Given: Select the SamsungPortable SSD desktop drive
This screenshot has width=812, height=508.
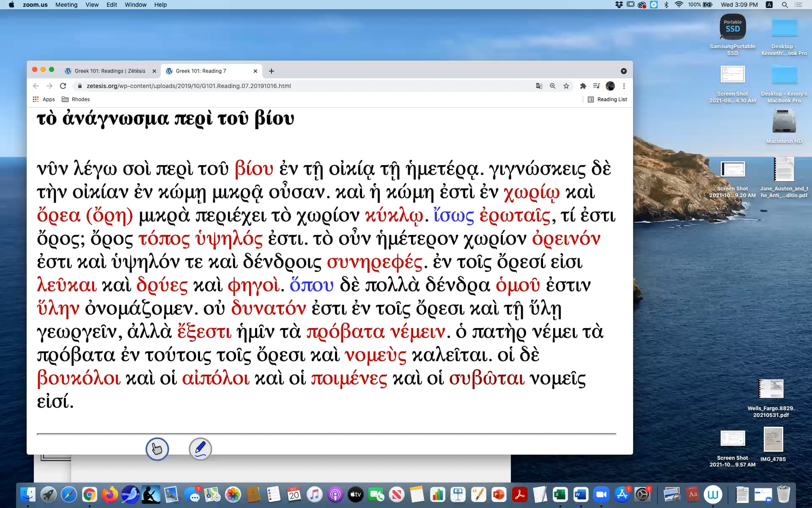Looking at the screenshot, I should pyautogui.click(x=732, y=35).
